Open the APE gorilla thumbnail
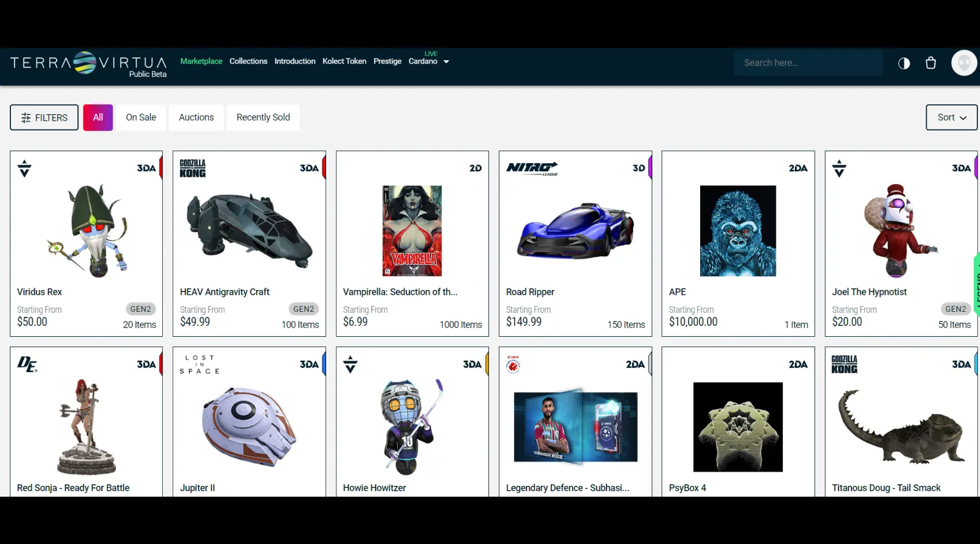 tap(738, 231)
